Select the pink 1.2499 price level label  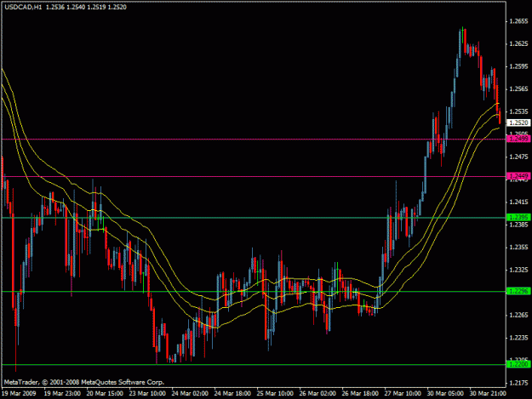(518, 139)
